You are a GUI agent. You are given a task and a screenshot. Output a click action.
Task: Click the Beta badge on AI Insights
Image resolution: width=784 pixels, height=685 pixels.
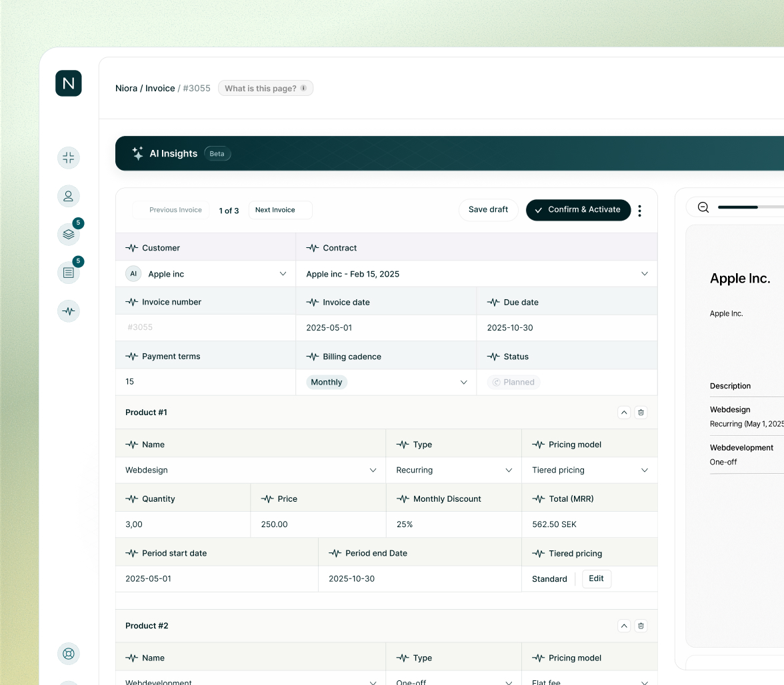tap(217, 153)
